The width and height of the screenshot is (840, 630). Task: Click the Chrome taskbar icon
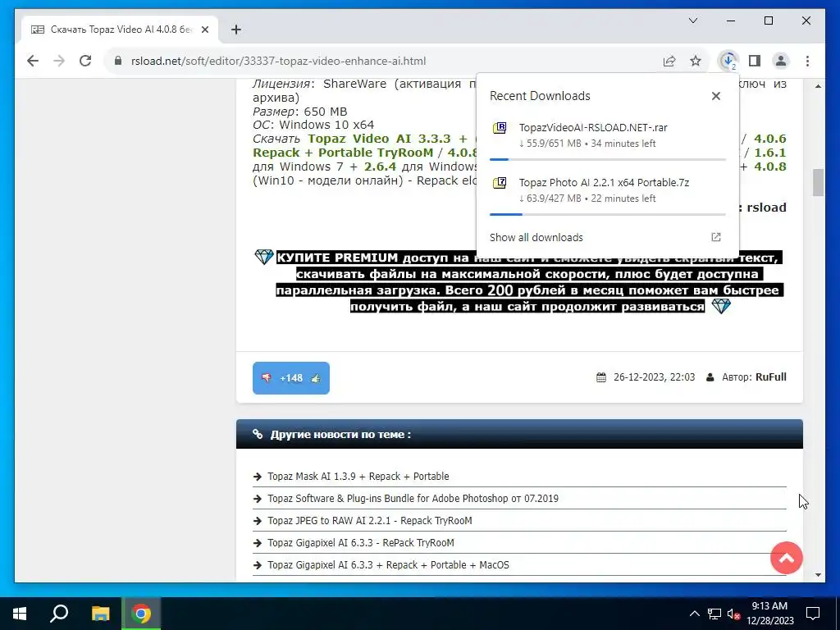pyautogui.click(x=141, y=614)
